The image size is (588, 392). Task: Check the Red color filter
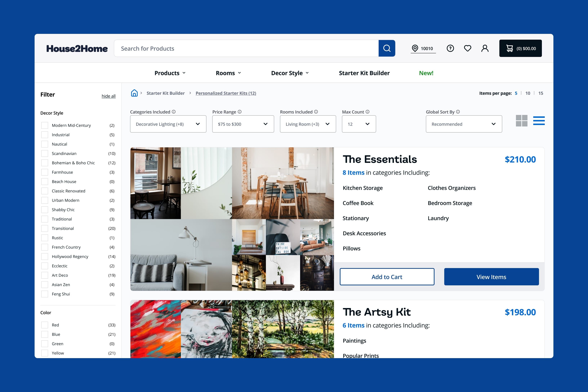coord(44,325)
